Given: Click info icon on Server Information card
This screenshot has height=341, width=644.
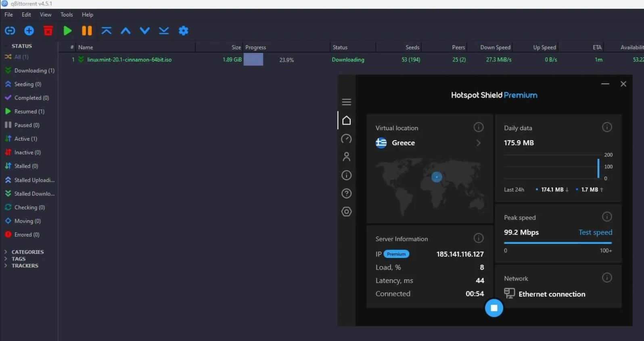Looking at the screenshot, I should pos(479,238).
